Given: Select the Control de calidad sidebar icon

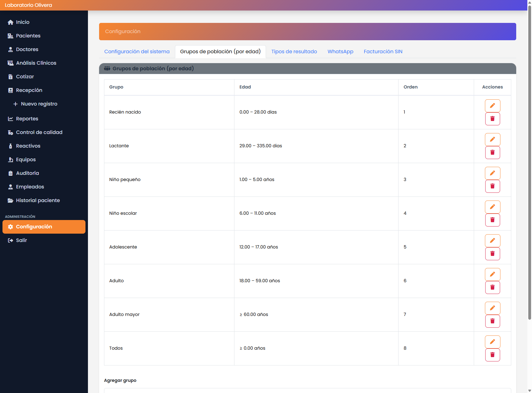Looking at the screenshot, I should pyautogui.click(x=10, y=132).
